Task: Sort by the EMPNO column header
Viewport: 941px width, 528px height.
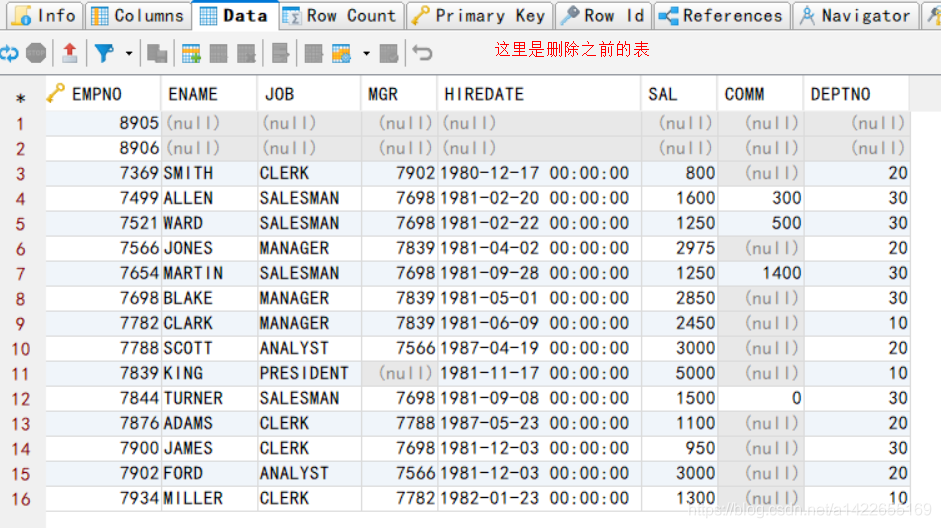Action: click(103, 94)
